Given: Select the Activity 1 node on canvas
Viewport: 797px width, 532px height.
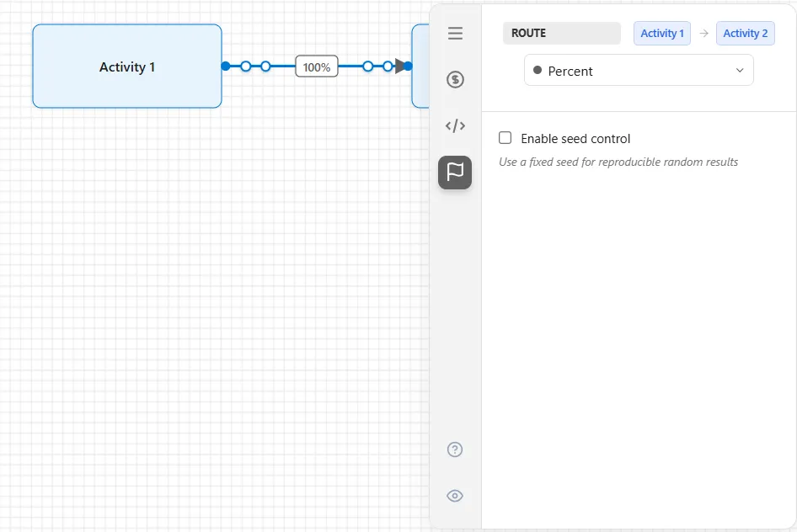Looking at the screenshot, I should click(127, 66).
